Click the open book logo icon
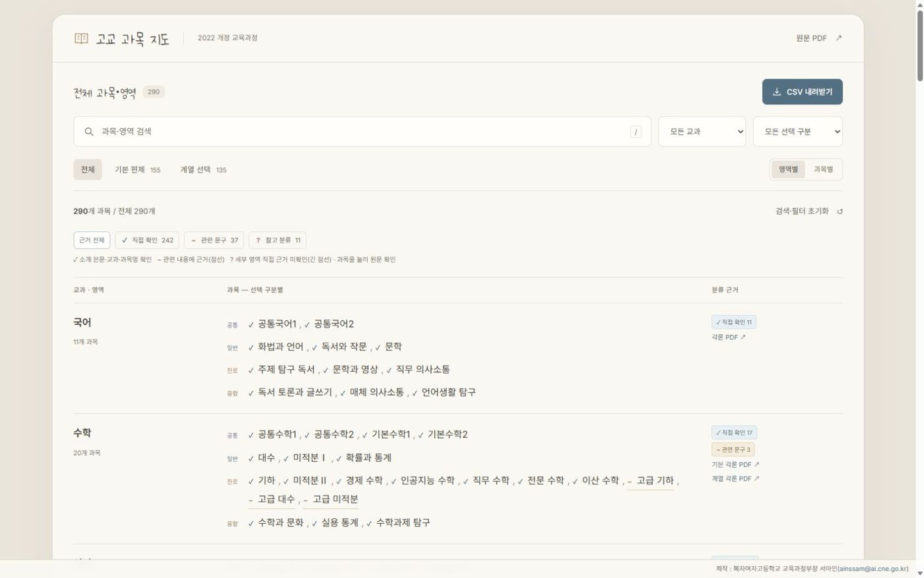Viewport: 924px width, 578px height. tap(81, 38)
